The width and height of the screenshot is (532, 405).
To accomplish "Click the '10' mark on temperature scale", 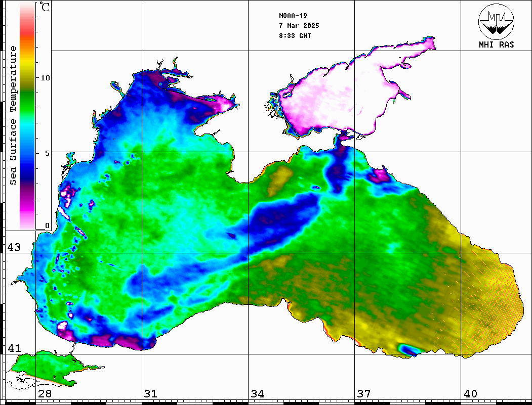I will [x=45, y=78].
